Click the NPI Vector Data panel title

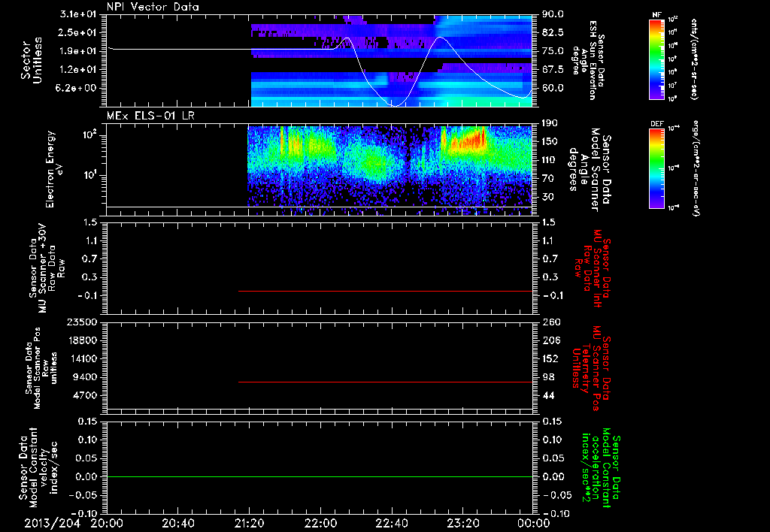tap(153, 7)
